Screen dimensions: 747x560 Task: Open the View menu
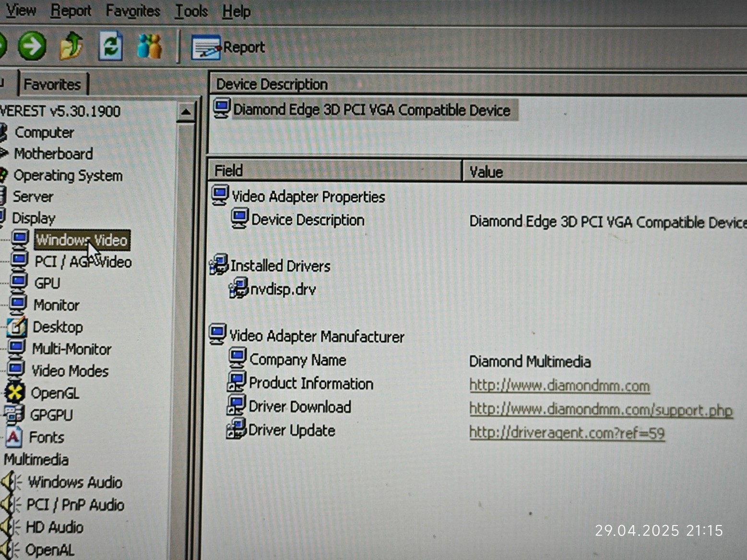point(21,10)
